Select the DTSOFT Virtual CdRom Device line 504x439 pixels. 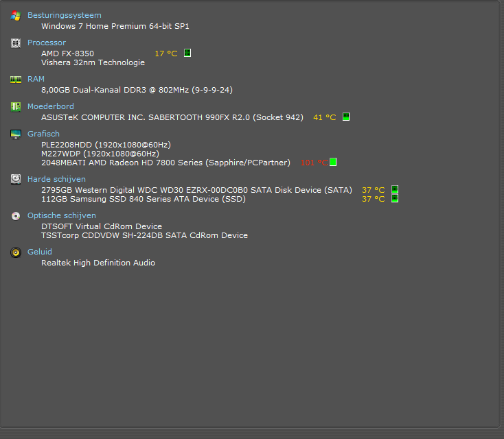tap(102, 226)
